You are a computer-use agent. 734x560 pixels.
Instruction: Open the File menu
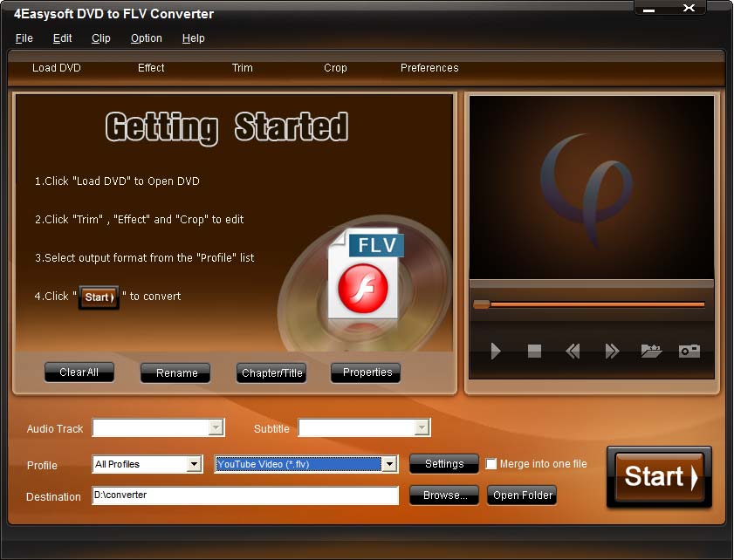point(24,38)
